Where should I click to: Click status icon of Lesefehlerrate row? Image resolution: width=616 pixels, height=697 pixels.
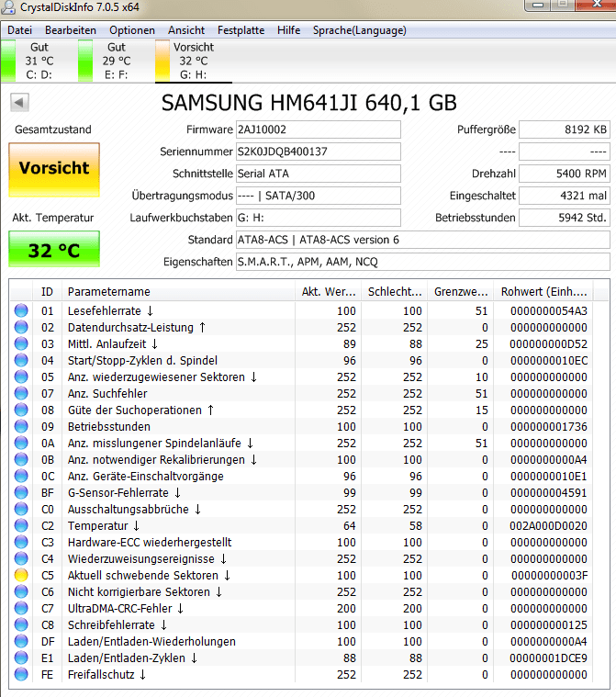pyautogui.click(x=21, y=310)
